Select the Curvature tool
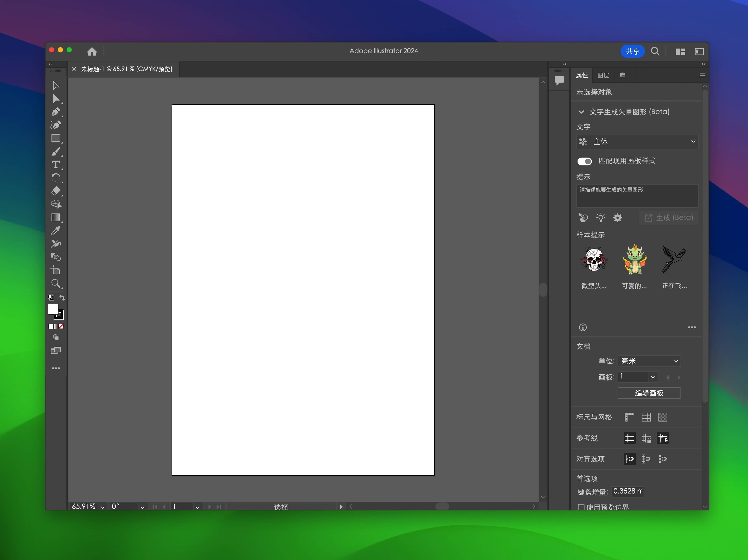Viewport: 748px width, 560px height. point(56,125)
